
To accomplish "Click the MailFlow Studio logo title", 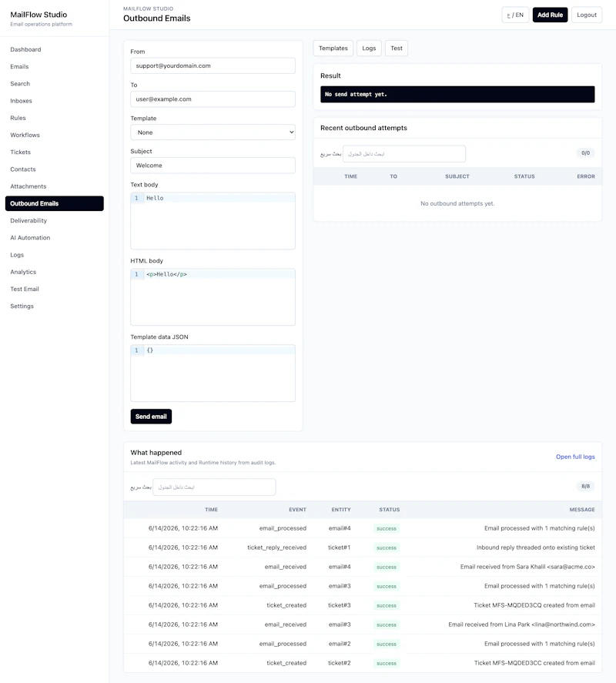I will pyautogui.click(x=38, y=15).
